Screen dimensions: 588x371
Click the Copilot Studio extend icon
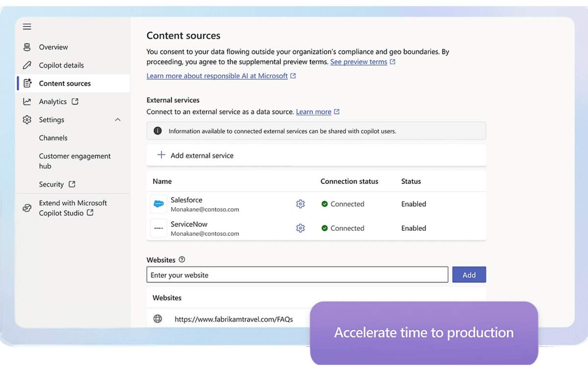27,208
